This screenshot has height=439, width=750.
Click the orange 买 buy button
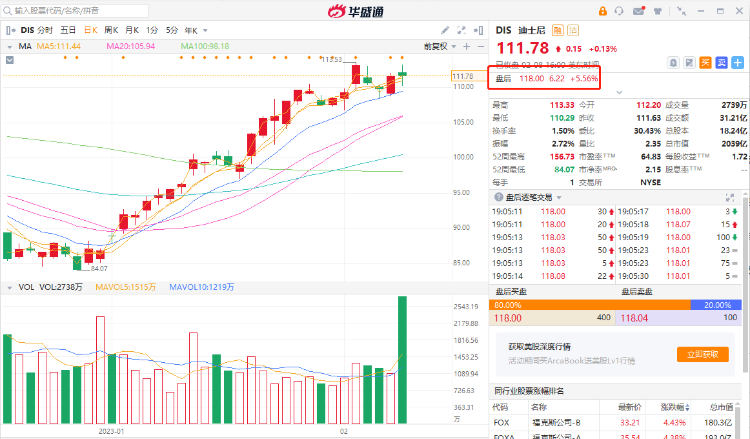tap(705, 62)
